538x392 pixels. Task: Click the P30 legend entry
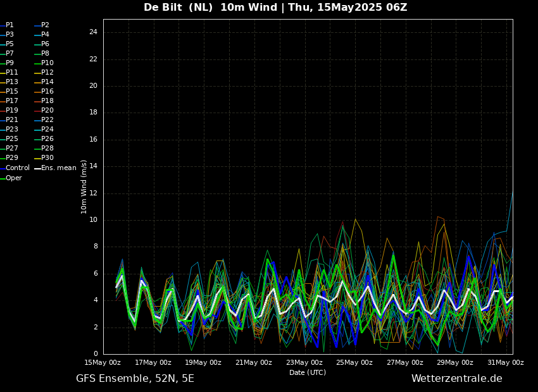(47, 158)
